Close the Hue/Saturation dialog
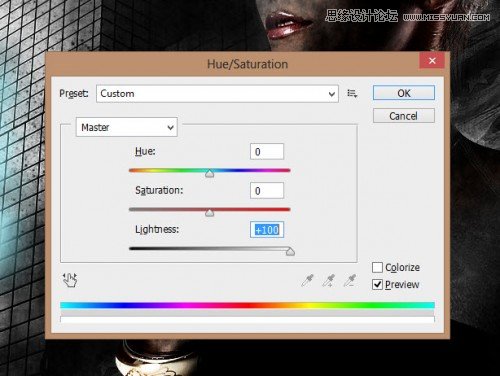The image size is (500, 376). (432, 60)
